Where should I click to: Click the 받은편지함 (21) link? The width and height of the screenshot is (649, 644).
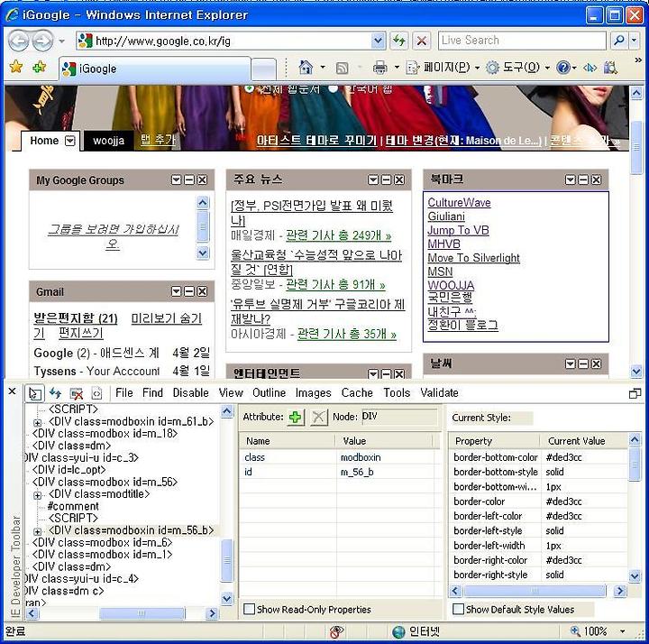(76, 318)
